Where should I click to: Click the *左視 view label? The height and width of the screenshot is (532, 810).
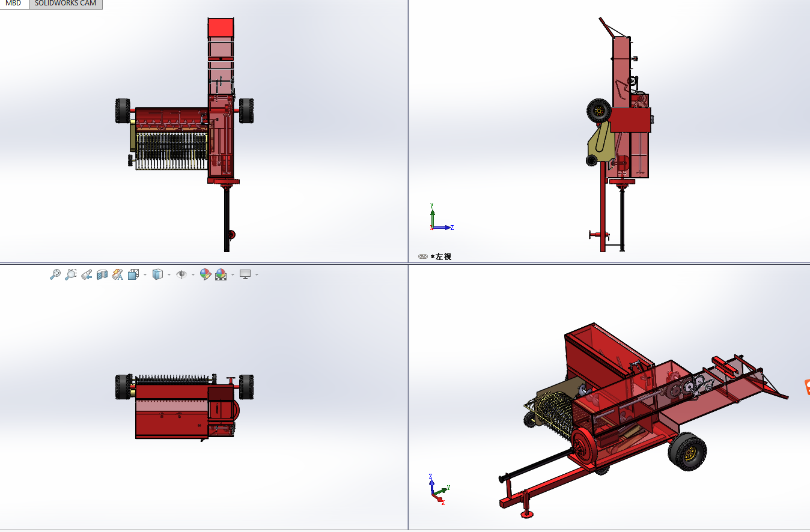tap(441, 256)
